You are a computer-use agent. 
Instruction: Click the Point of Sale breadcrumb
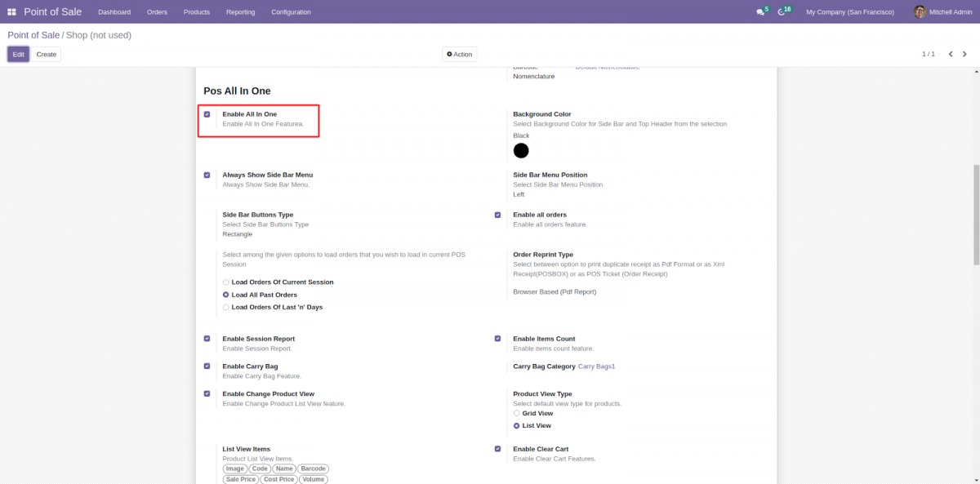coord(33,35)
